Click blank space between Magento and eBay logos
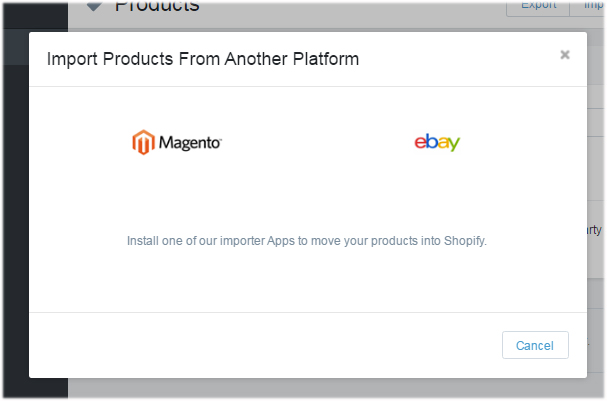 click(317, 142)
